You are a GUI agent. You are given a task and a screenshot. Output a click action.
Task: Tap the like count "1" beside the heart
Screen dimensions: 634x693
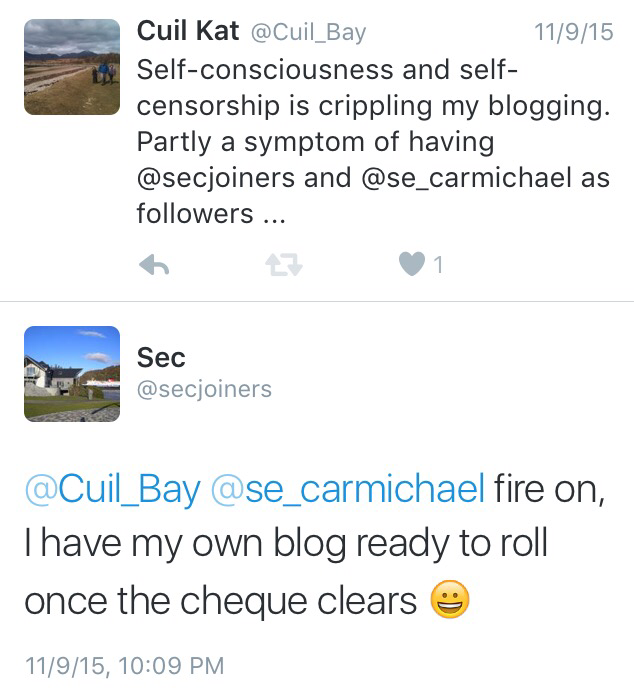point(438,265)
